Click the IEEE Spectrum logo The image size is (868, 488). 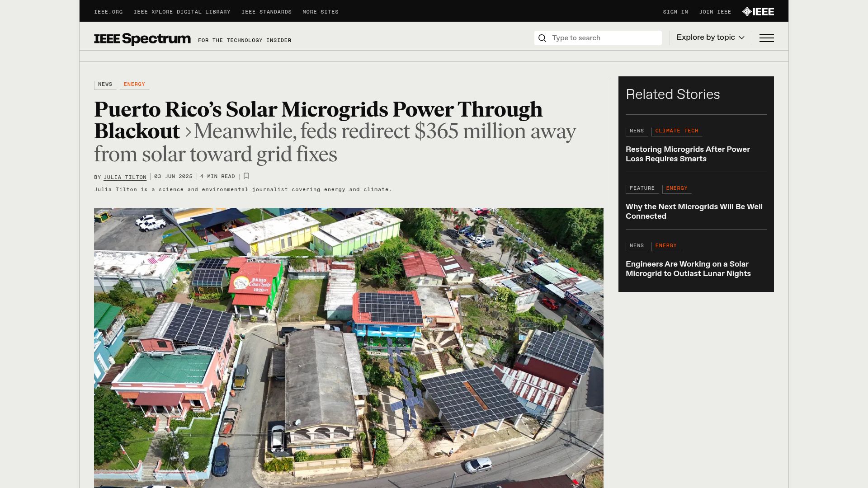(x=142, y=39)
